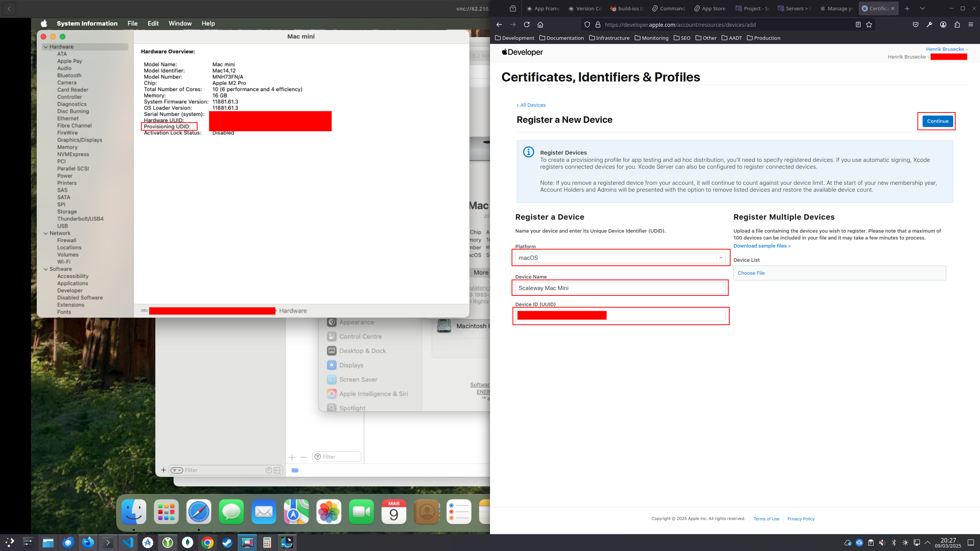Open Contacts from the macOS dock
Viewport: 980px width, 551px height.
(426, 512)
